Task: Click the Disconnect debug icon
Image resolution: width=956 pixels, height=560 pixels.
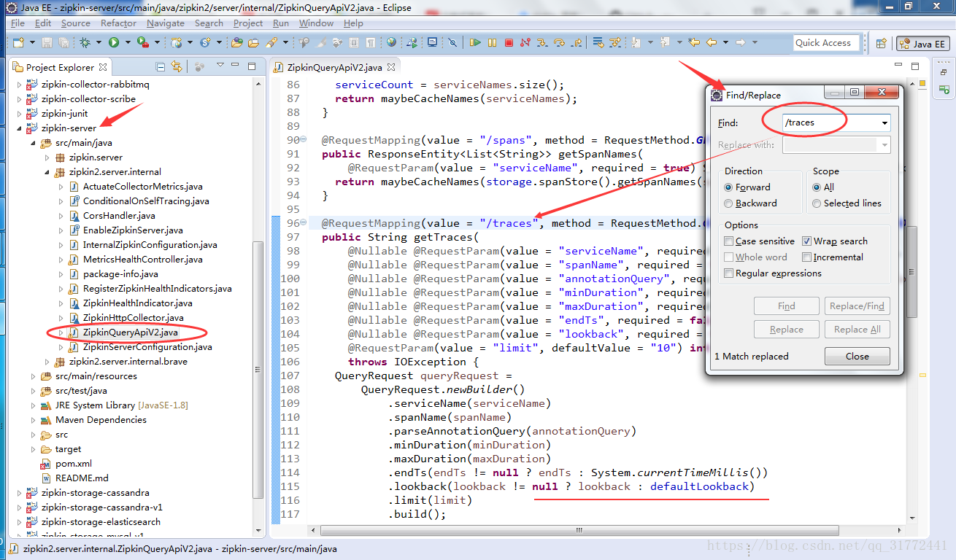Action: (525, 42)
